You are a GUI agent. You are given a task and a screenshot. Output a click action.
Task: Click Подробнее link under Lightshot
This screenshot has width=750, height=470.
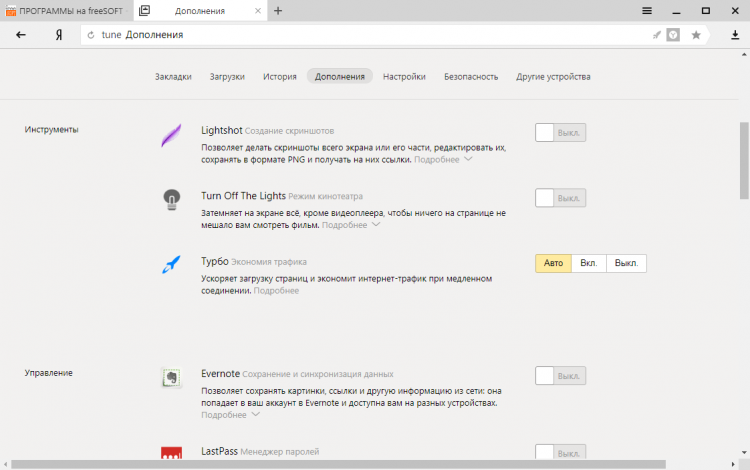[x=437, y=160]
